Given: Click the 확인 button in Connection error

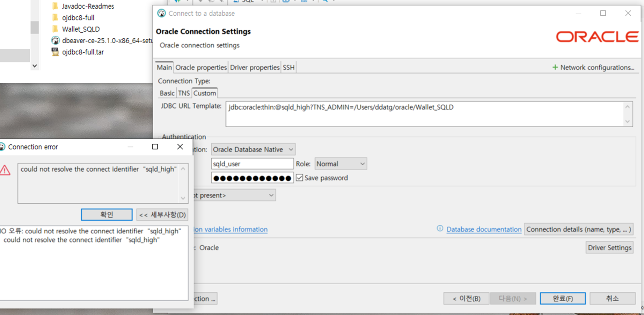Looking at the screenshot, I should click(107, 215).
